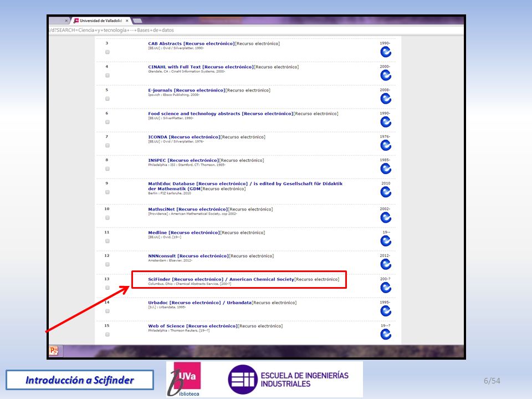Open the e-resource icon for SciFinder
This screenshot has width=532, height=399.
pyautogui.click(x=386, y=288)
